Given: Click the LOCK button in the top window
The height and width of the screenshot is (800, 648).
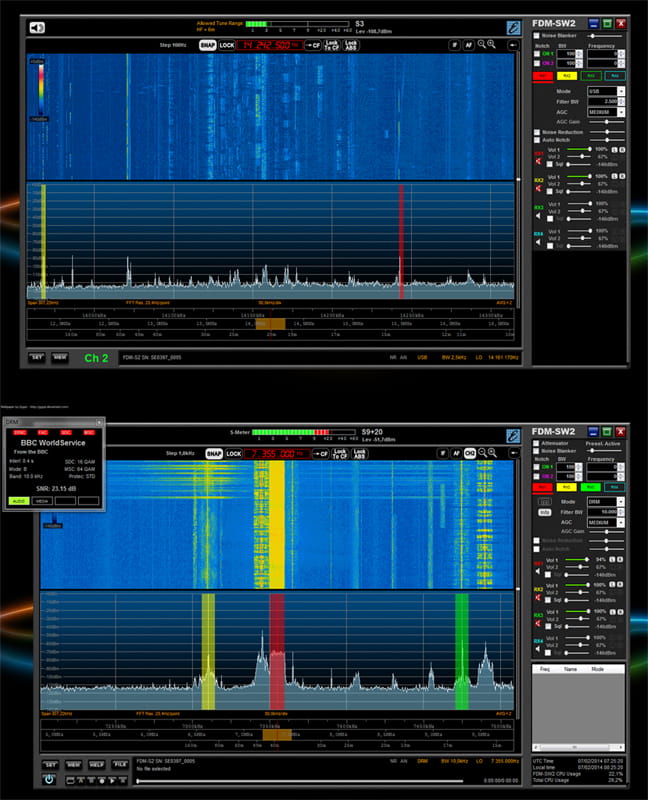Looking at the screenshot, I should [x=227, y=45].
